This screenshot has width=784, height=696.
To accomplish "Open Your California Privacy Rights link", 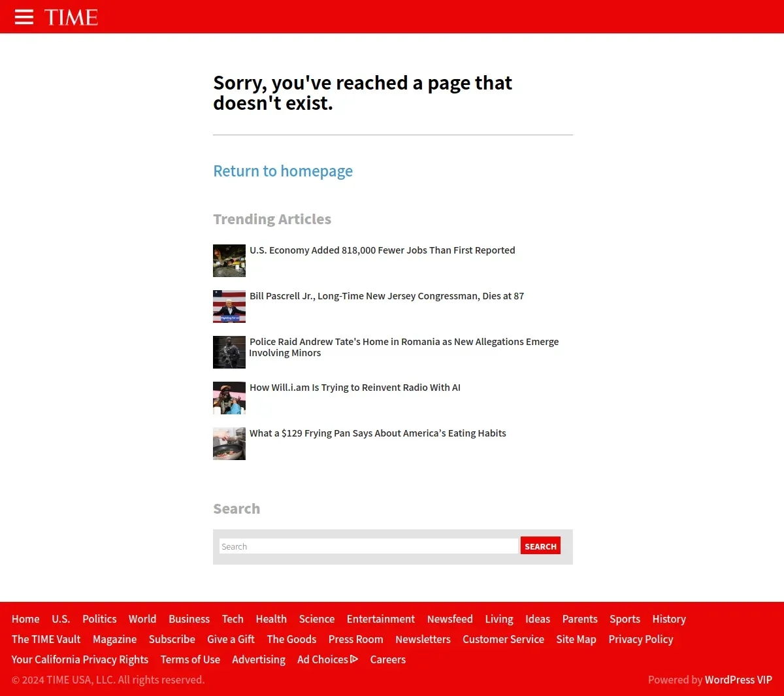I will point(80,659).
